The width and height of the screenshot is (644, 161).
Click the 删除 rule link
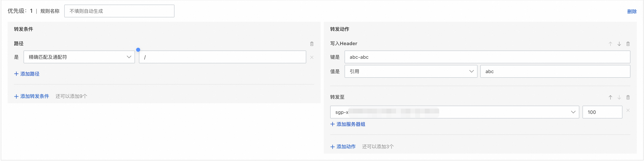point(632,12)
